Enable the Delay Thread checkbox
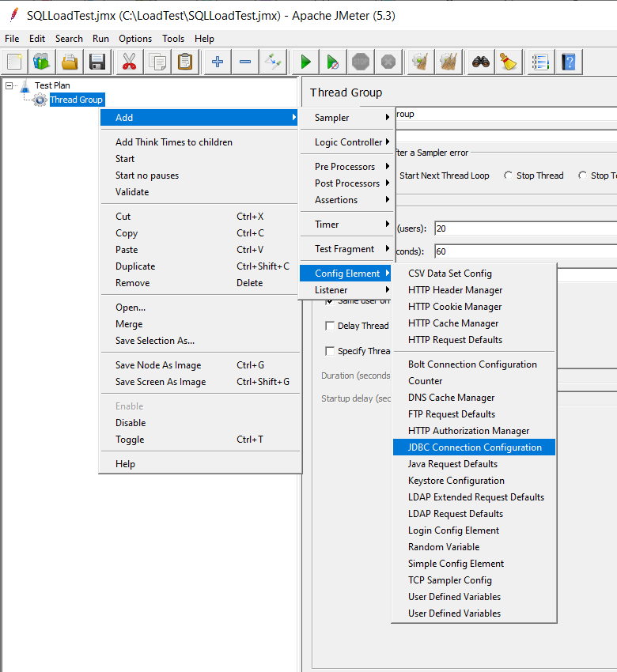The width and height of the screenshot is (617, 672). coord(330,326)
